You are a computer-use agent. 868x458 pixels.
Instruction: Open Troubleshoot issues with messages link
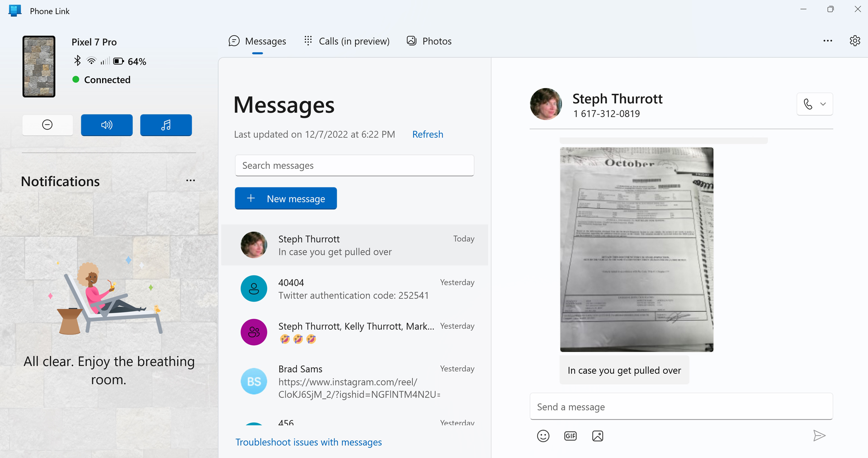308,442
